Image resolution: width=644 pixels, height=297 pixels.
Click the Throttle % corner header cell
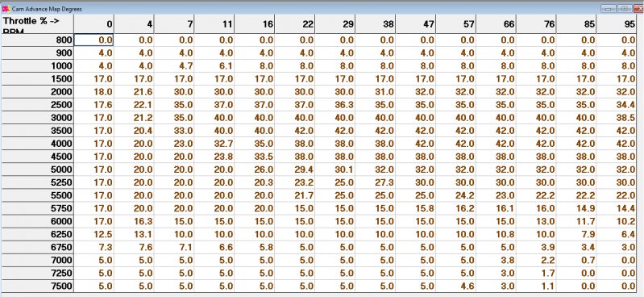(x=37, y=24)
